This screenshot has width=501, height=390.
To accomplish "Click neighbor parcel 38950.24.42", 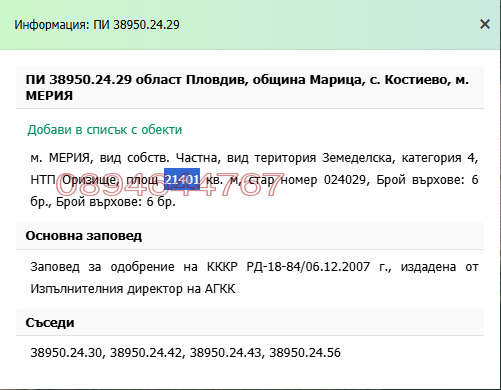I will point(145,352).
